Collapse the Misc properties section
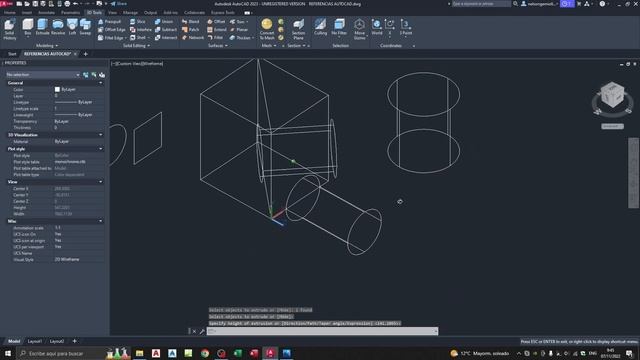The image size is (640, 360). click(101, 221)
